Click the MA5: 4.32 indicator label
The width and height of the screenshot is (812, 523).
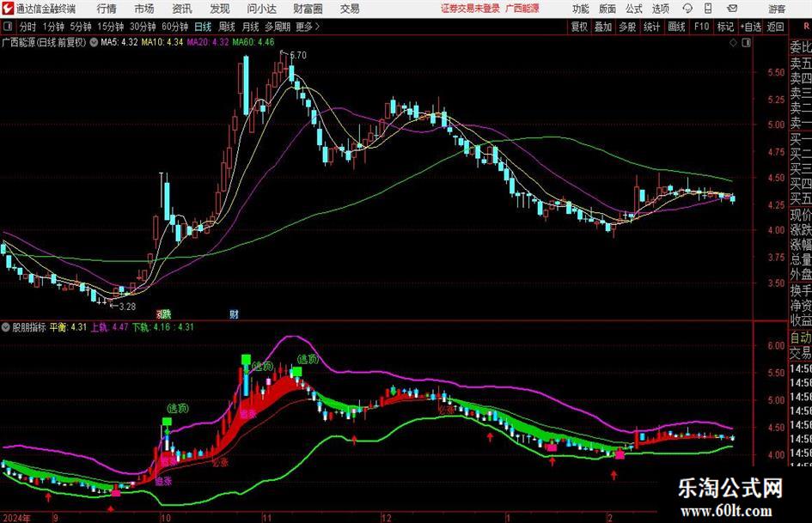[x=119, y=42]
